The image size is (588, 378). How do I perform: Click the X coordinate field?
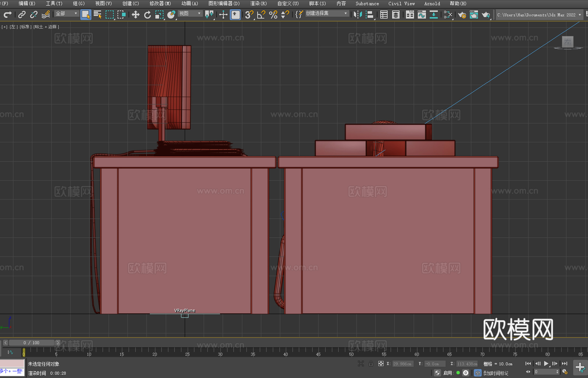(x=403, y=364)
